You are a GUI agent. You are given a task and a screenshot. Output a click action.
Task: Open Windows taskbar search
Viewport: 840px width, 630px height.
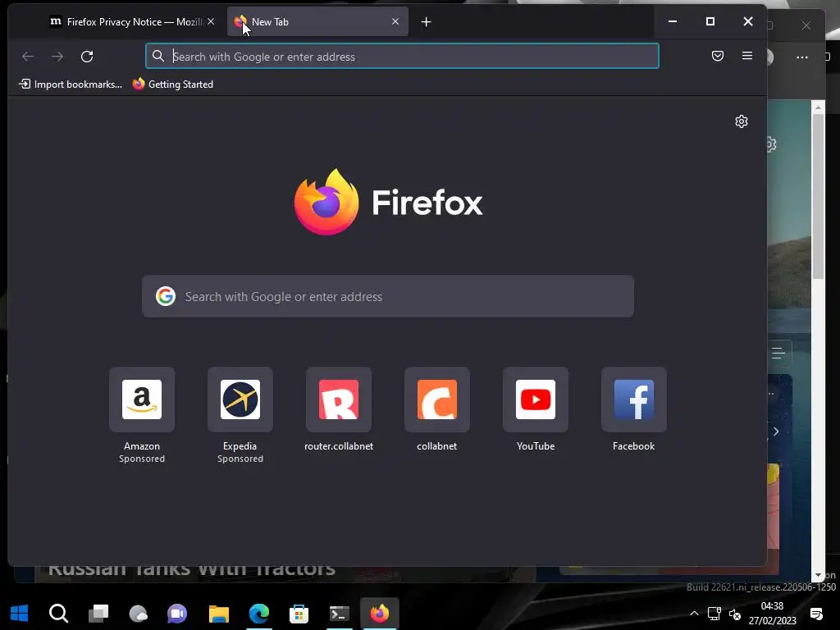coord(59,614)
